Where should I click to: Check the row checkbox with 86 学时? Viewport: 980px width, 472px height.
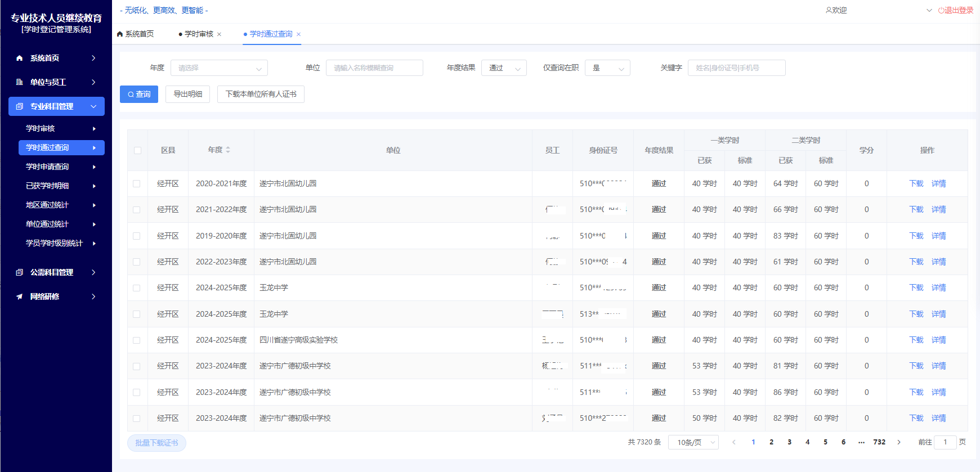click(x=137, y=392)
